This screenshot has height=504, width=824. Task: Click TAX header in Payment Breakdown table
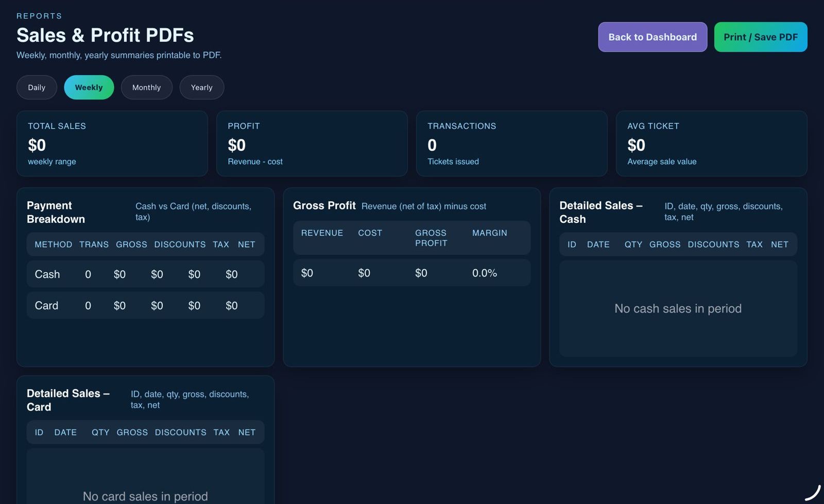pos(221,245)
